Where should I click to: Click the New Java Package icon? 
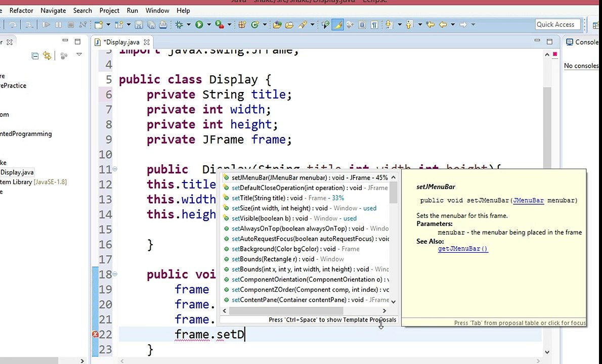click(242, 25)
